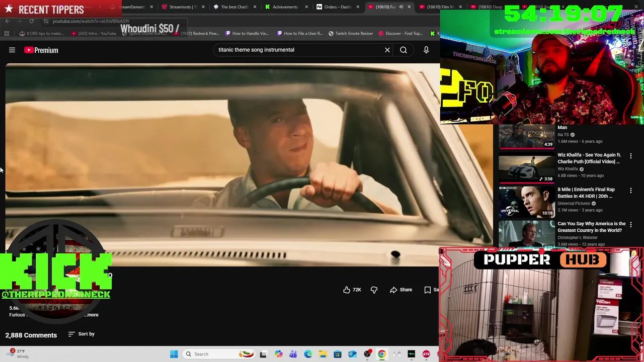Open 8 Mile rap battles video thumbnail

pos(526,202)
